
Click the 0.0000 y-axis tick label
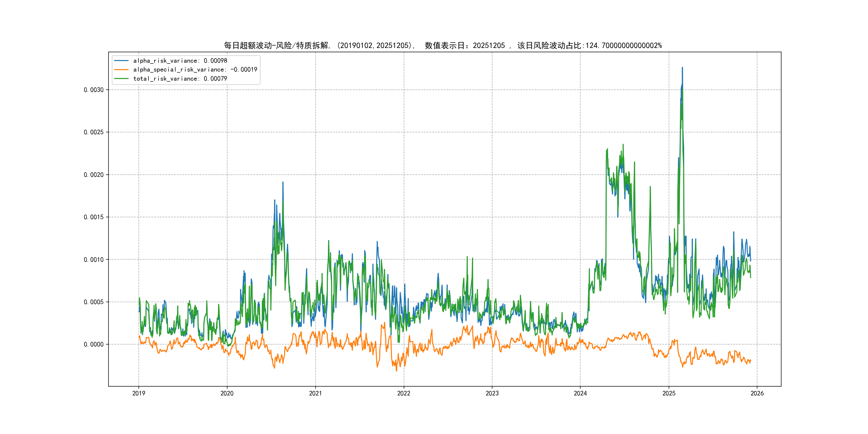94,344
